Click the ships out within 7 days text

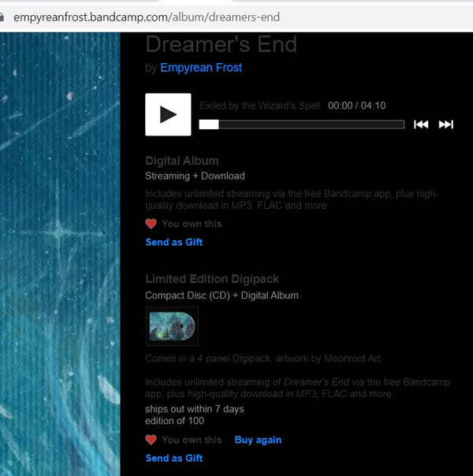click(x=194, y=409)
